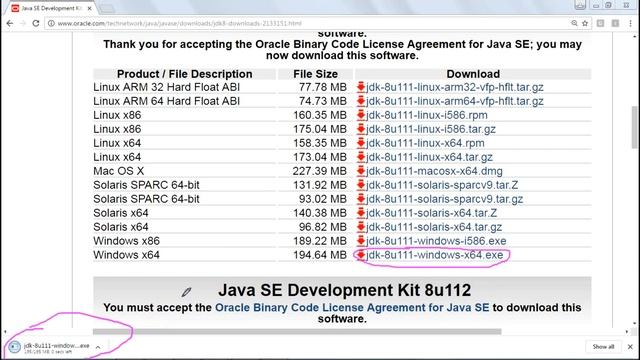Image resolution: width=640 pixels, height=360 pixels.
Task: Open Chrome three-dot menu
Action: pyautogui.click(x=631, y=23)
